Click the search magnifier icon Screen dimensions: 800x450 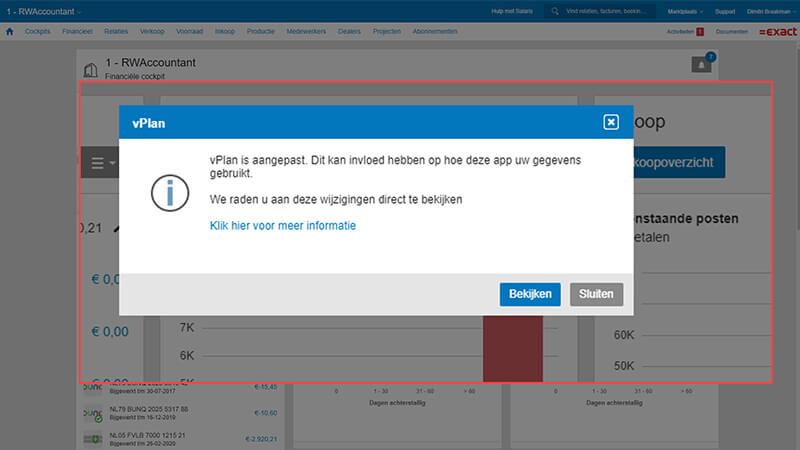[555, 11]
